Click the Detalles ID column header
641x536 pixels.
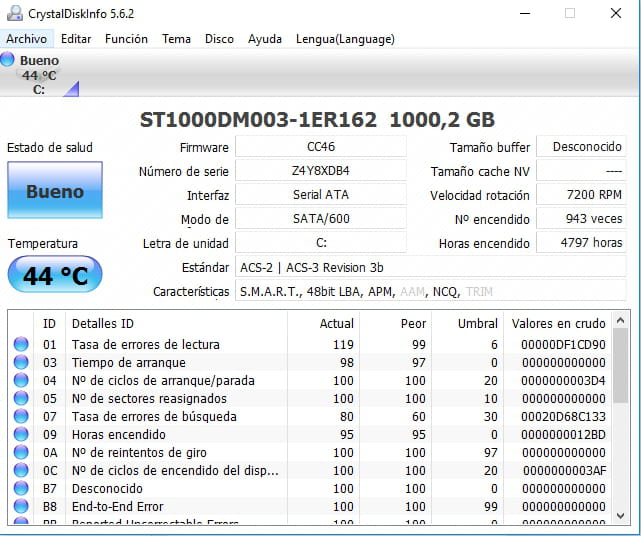[x=177, y=323]
